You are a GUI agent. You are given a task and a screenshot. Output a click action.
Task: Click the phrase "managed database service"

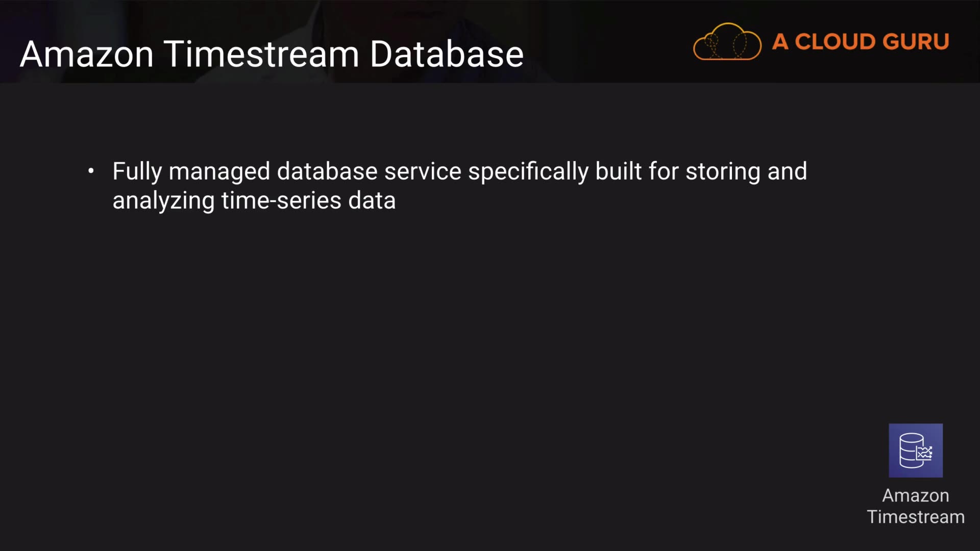pos(315,171)
